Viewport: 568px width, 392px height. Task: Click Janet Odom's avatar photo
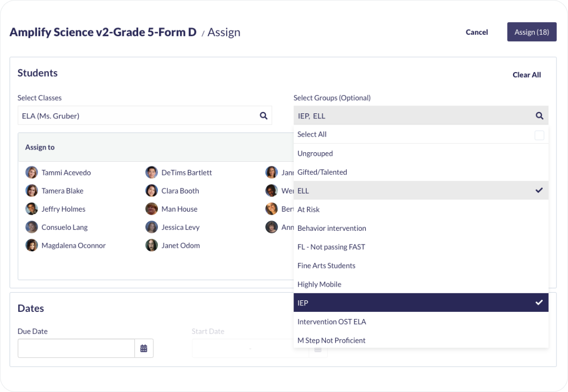[x=151, y=245]
